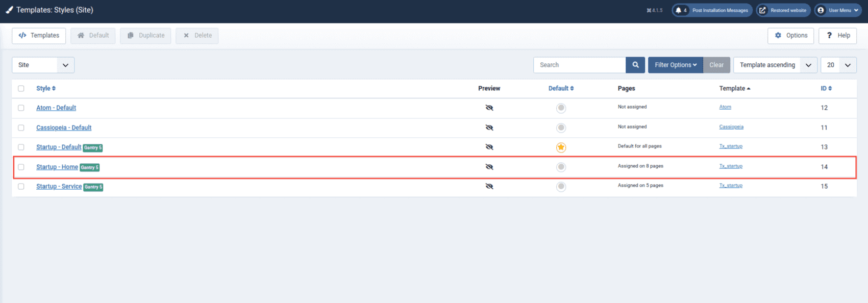Expand the Filter Options button

675,65
